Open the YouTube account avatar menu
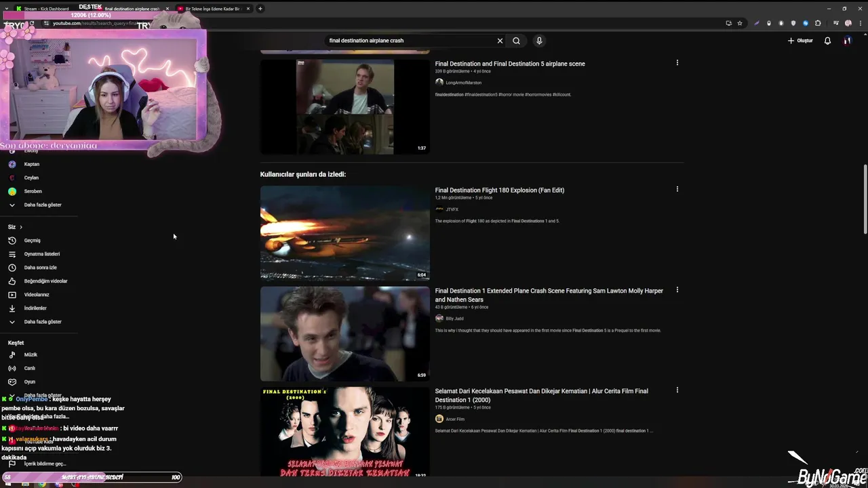 click(847, 41)
